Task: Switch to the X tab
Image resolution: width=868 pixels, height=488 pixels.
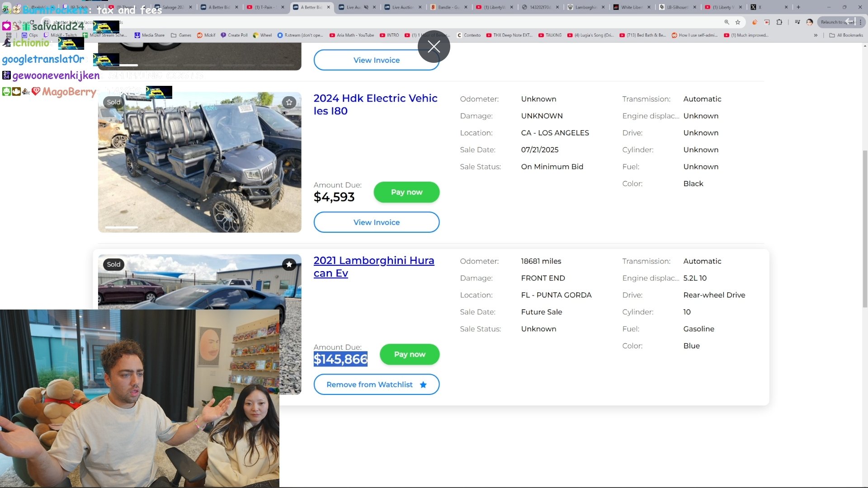Action: (768, 7)
